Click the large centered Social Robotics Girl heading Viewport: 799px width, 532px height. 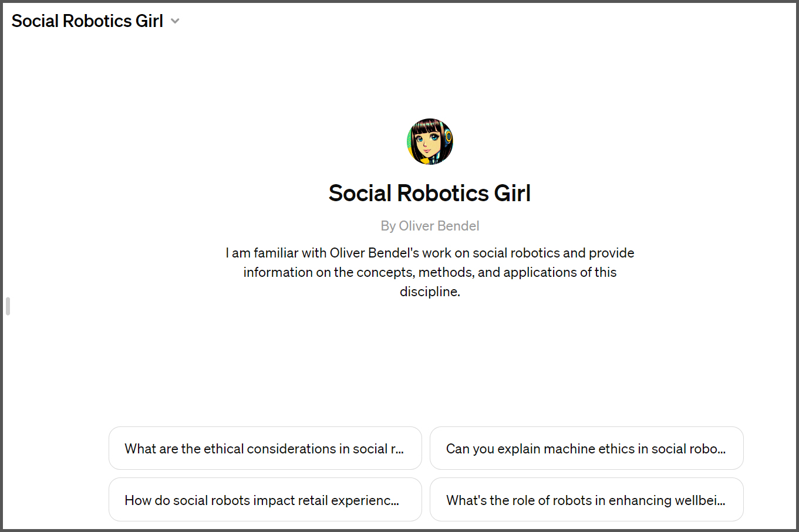pos(430,193)
